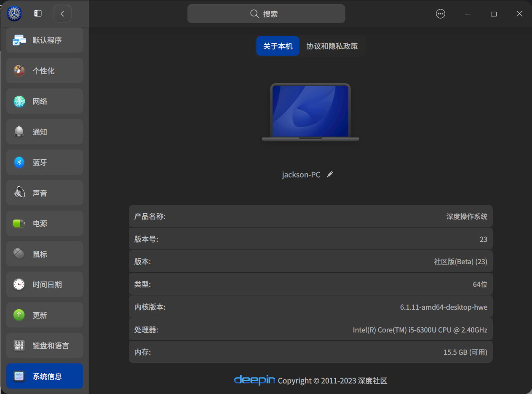532x394 pixels.
Task: Edit the hostname with the pencil icon
Action: (330, 174)
